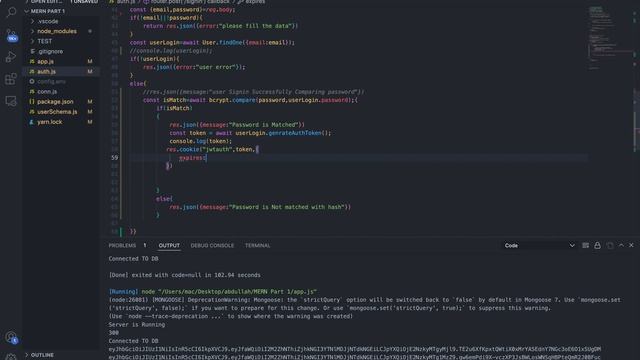Place cursor after 'expires:' in editor
640x360 pixels.
point(207,158)
